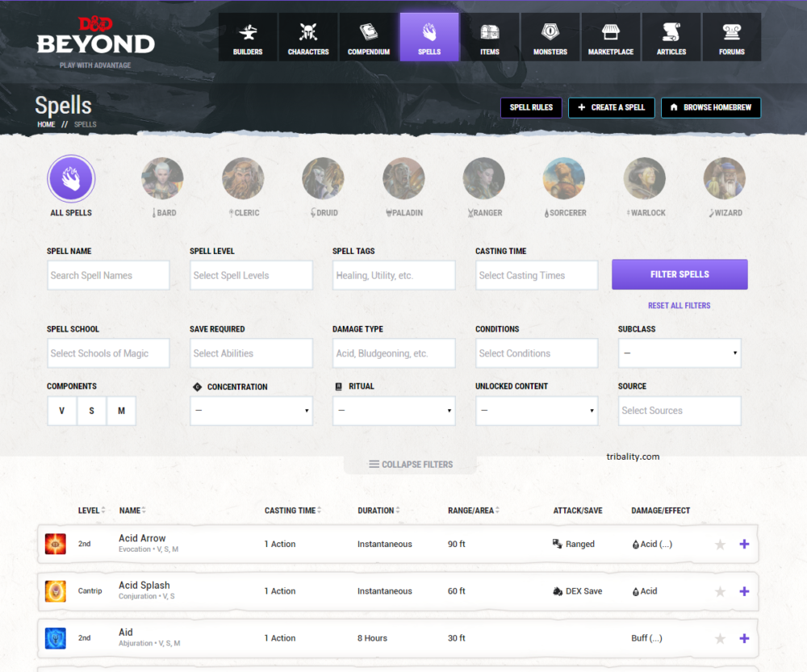Open the Acid Splash spell name
The image size is (807, 672).
pos(144,585)
